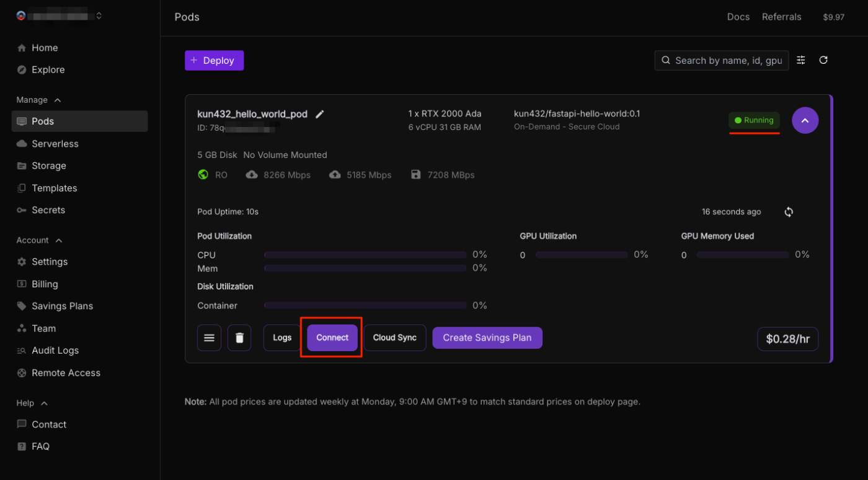Viewport: 868px width, 480px height.
Task: Open FAQ help page
Action: (79, 447)
